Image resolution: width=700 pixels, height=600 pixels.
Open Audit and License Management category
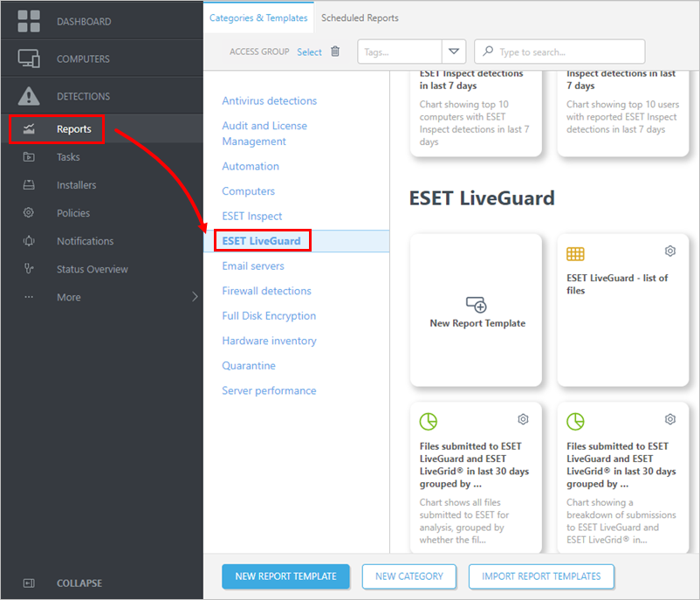coord(264,134)
